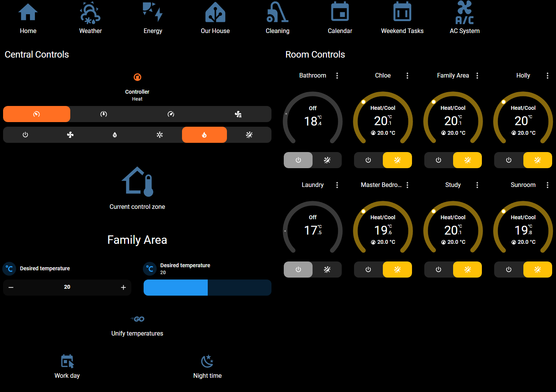Set Controller to heat mode (flame)
Viewport: 556px width, 392px height.
pos(204,135)
